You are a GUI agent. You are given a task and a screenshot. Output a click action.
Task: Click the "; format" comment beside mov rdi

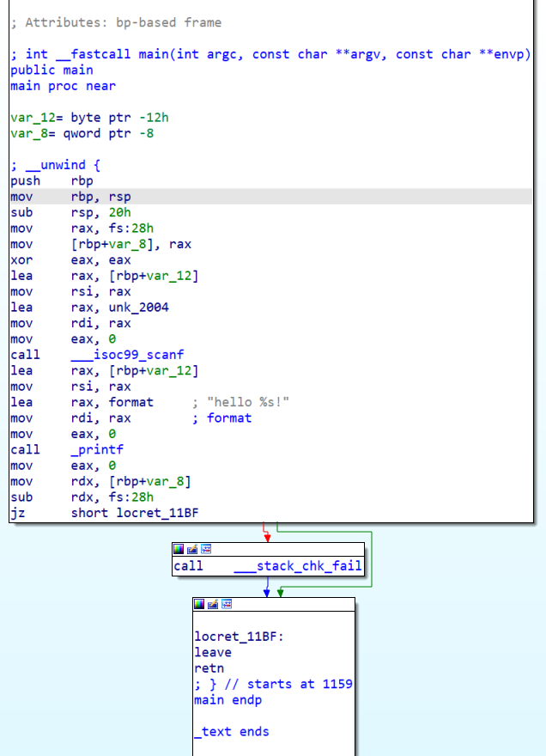(221, 418)
